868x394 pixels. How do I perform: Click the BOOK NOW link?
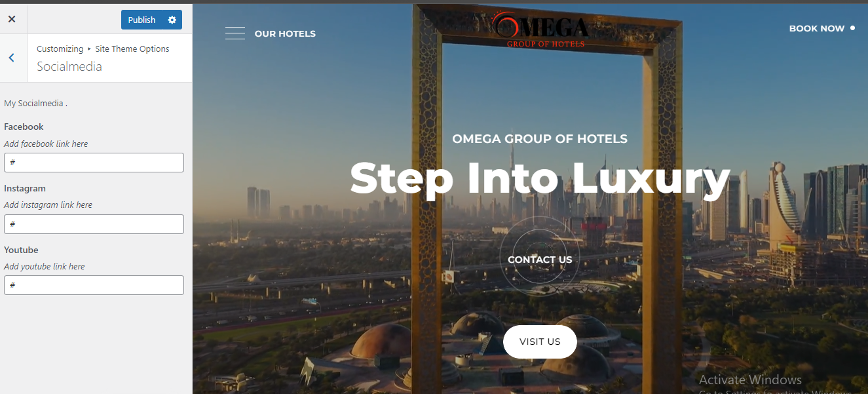pos(817,28)
